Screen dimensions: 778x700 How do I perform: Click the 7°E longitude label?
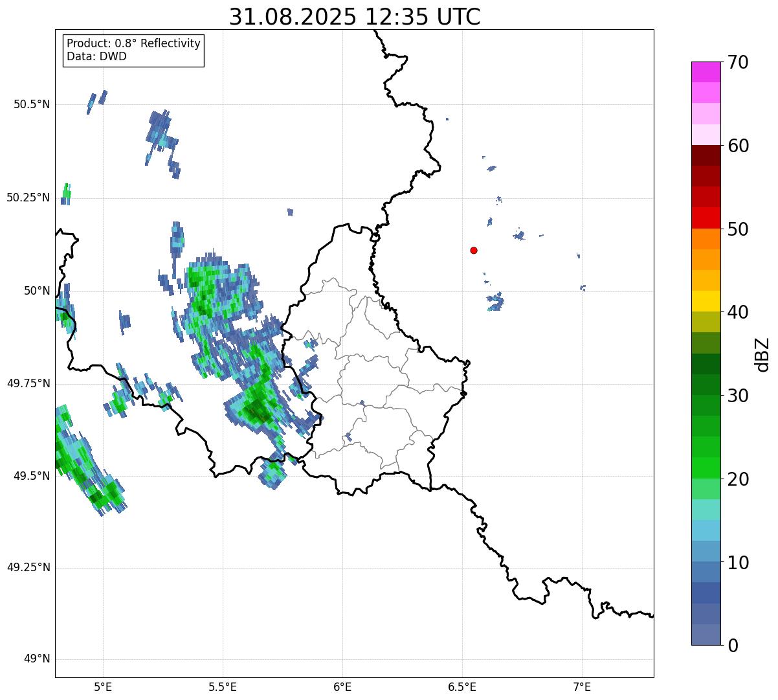point(582,686)
